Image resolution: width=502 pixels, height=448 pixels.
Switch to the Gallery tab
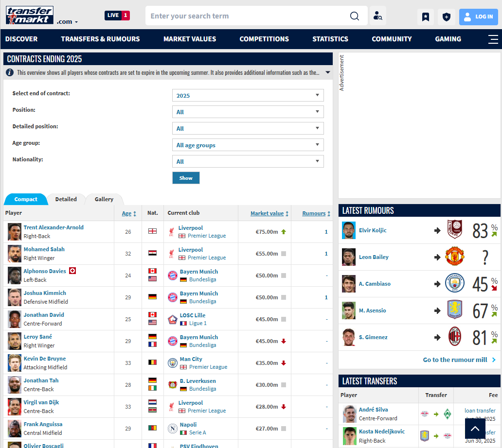tap(104, 199)
